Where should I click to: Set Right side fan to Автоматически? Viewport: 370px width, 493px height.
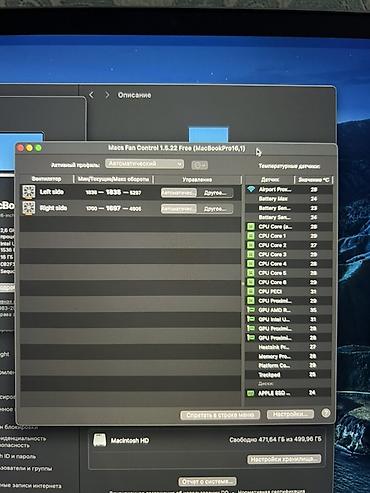(x=179, y=209)
